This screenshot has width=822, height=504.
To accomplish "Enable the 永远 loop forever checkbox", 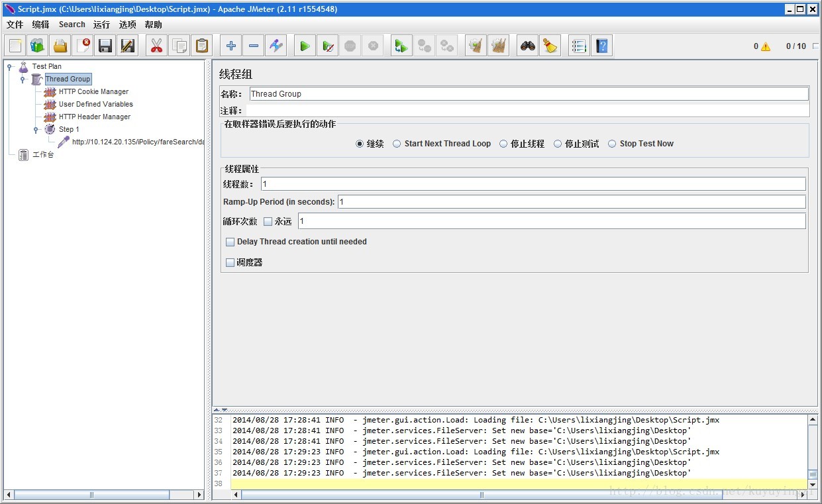I will pyautogui.click(x=268, y=222).
